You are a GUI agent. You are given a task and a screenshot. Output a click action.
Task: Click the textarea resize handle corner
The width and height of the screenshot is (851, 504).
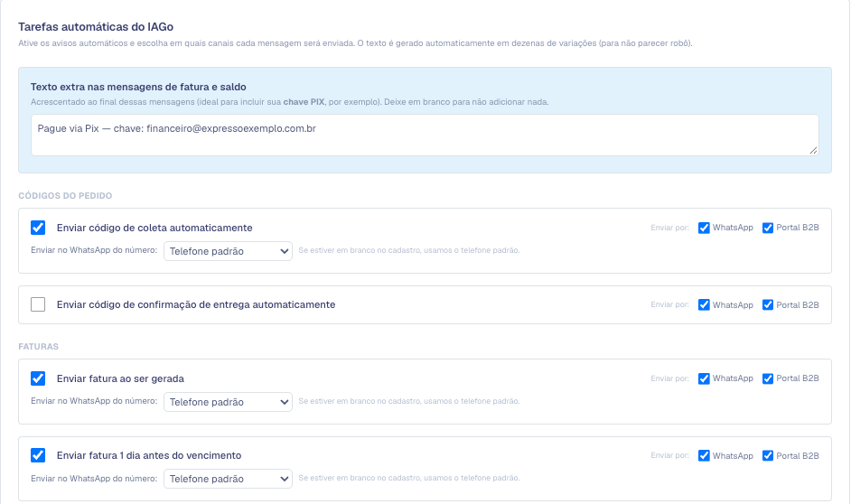pyautogui.click(x=813, y=150)
